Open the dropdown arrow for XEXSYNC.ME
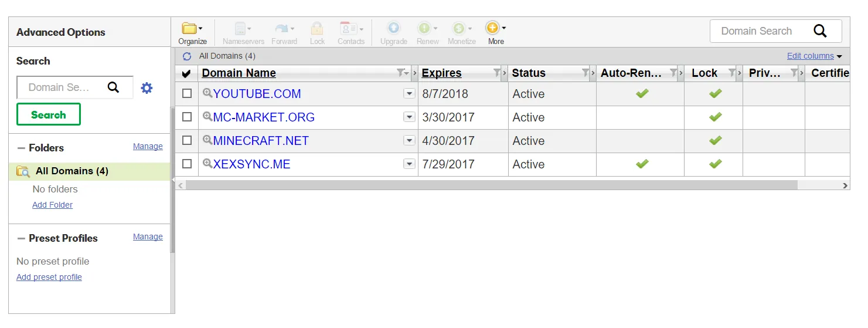The height and width of the screenshot is (328, 868). click(x=409, y=164)
